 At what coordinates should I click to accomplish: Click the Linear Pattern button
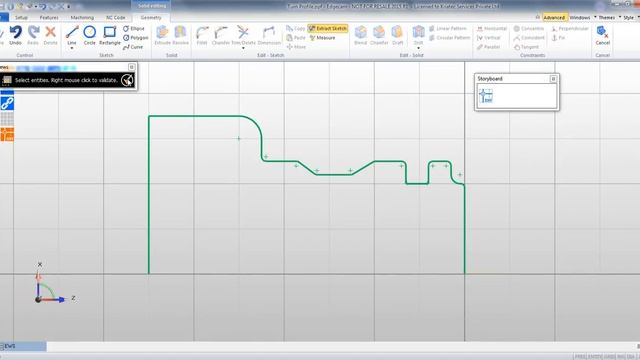[x=448, y=29]
